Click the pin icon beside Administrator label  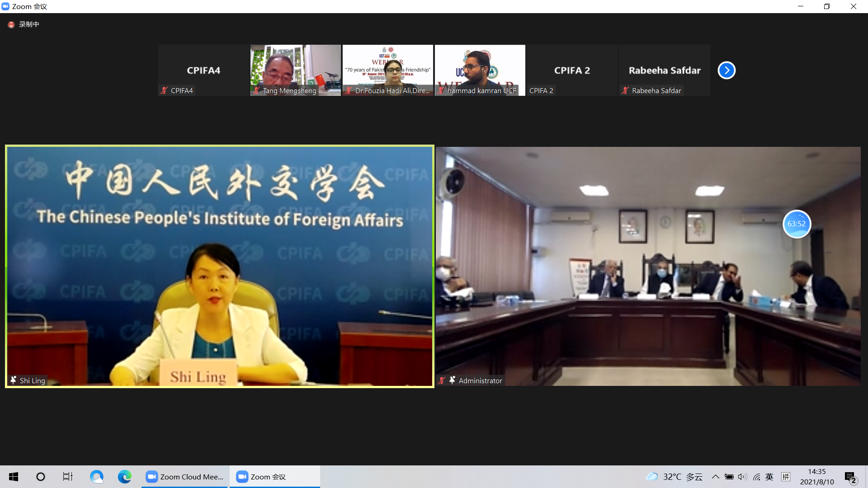(x=452, y=380)
